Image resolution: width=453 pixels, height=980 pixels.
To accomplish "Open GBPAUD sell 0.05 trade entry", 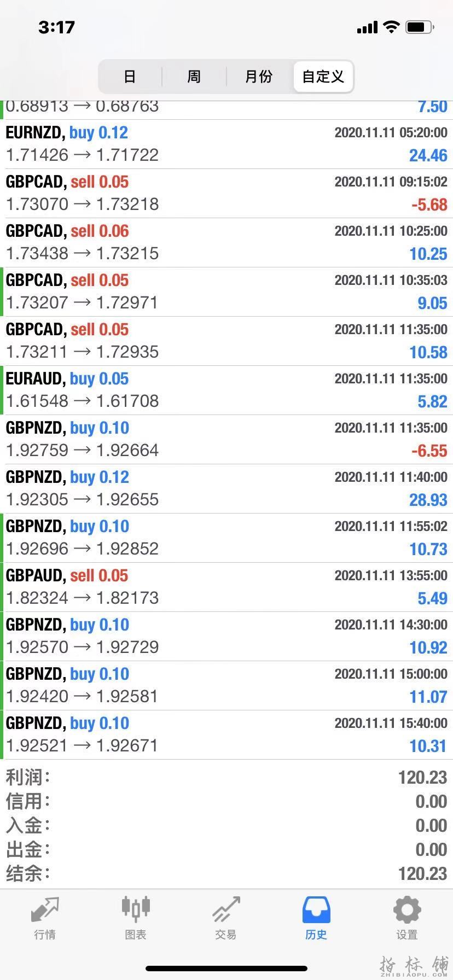I will (x=226, y=587).
